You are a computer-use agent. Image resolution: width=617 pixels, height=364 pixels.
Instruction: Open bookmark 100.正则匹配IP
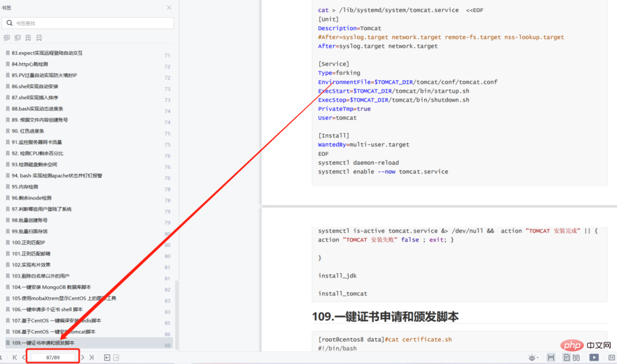[x=29, y=242]
